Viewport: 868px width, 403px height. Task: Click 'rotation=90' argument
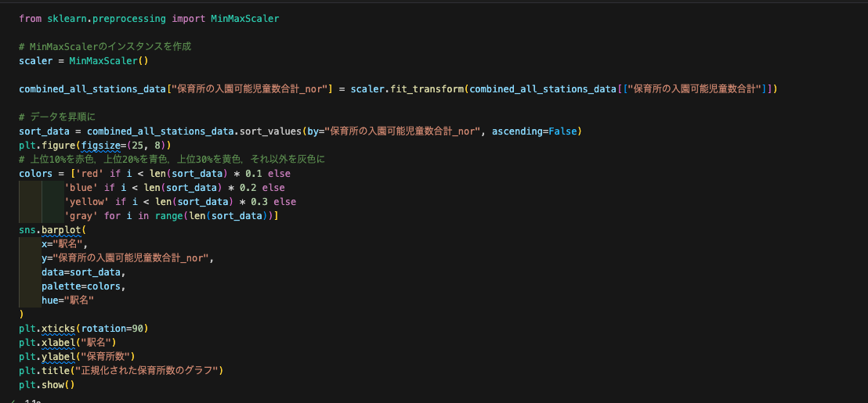point(112,329)
